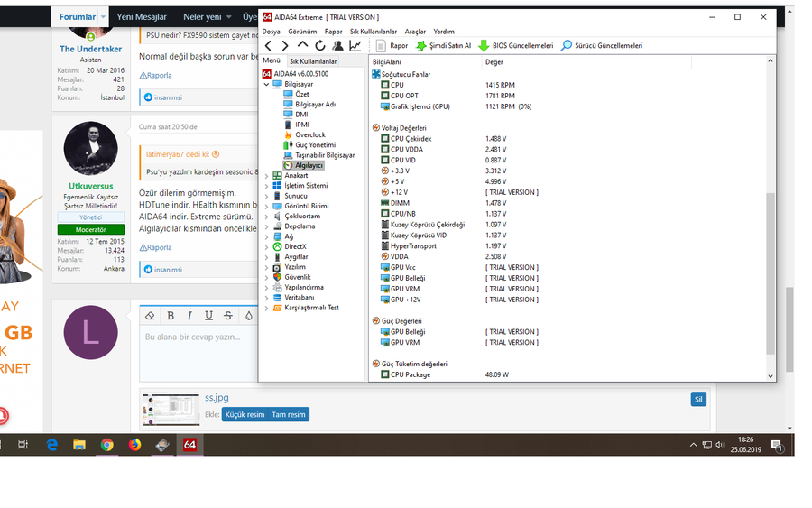Image resolution: width=812 pixels, height=508 pixels.
Task: Toggle italic in forum reply editor
Action: 189,316
